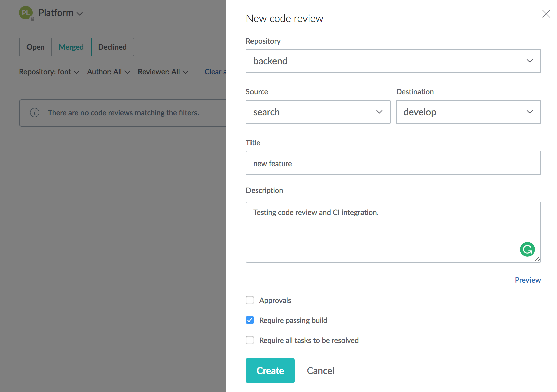Click the Create button
The image size is (557, 392).
[270, 370]
